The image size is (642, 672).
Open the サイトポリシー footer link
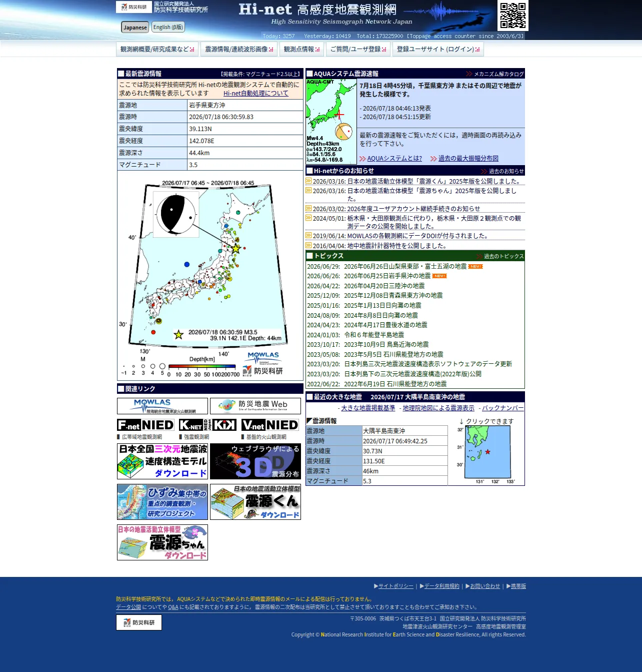396,586
